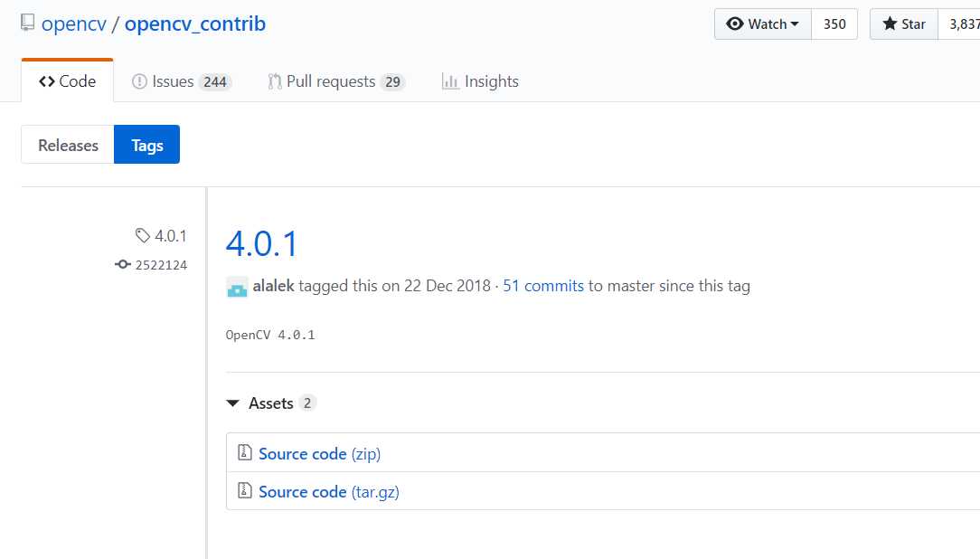Click the Issues exclamation icon
The width and height of the screenshot is (980, 559).
(x=139, y=81)
